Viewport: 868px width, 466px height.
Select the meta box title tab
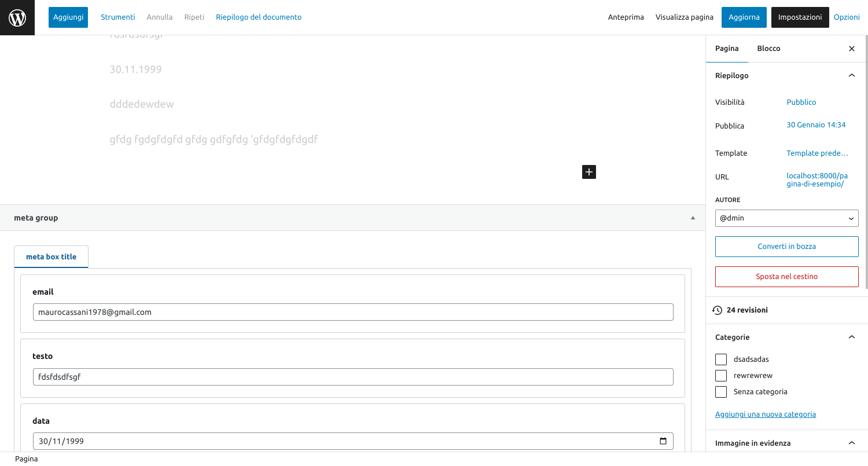(x=51, y=256)
